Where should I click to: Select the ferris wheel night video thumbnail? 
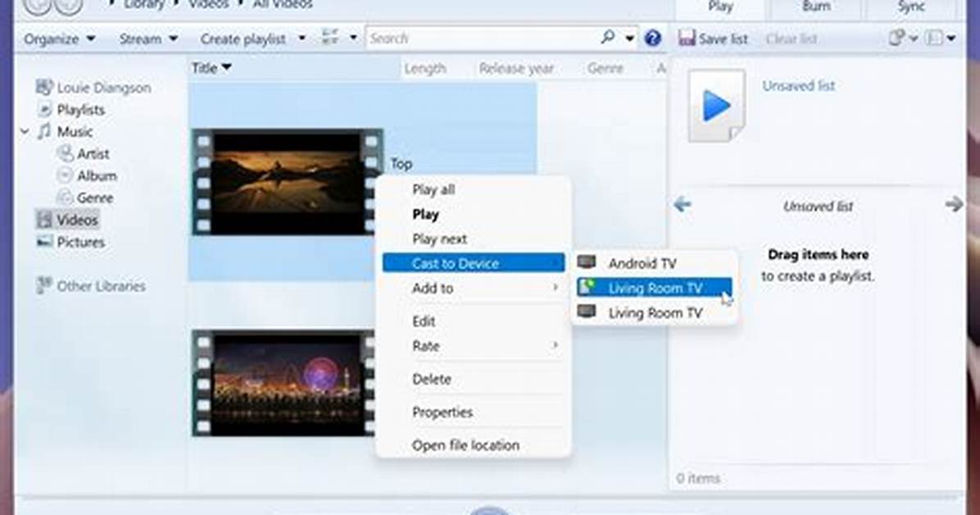coord(284,383)
